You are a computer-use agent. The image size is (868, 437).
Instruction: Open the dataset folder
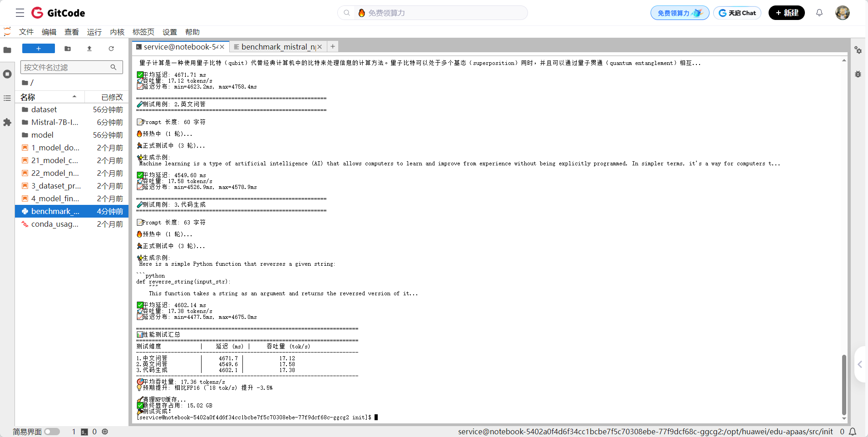pos(72,109)
